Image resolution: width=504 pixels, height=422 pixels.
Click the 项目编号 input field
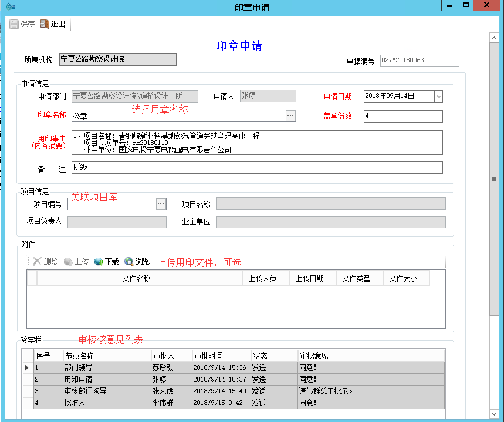tap(112, 204)
